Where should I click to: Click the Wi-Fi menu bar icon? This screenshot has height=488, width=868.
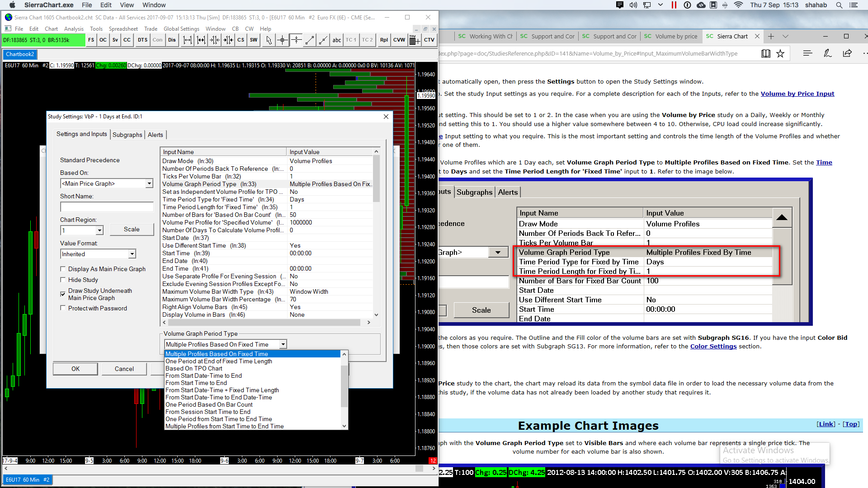click(738, 5)
